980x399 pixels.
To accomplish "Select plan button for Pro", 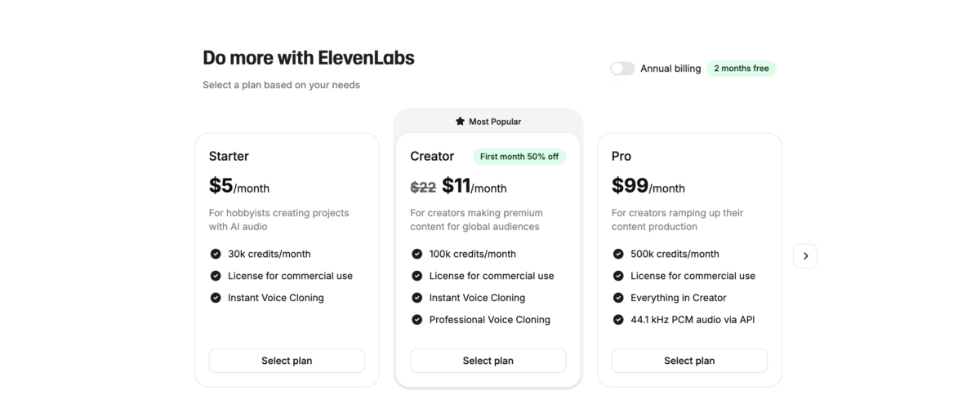I will [x=689, y=361].
